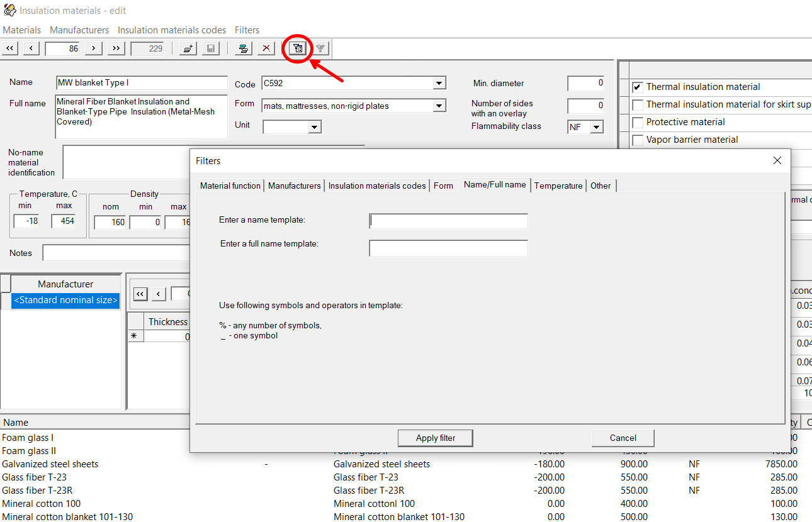This screenshot has width=812, height=522.
Task: Switch to the Temperature filter tab
Action: pyautogui.click(x=558, y=186)
